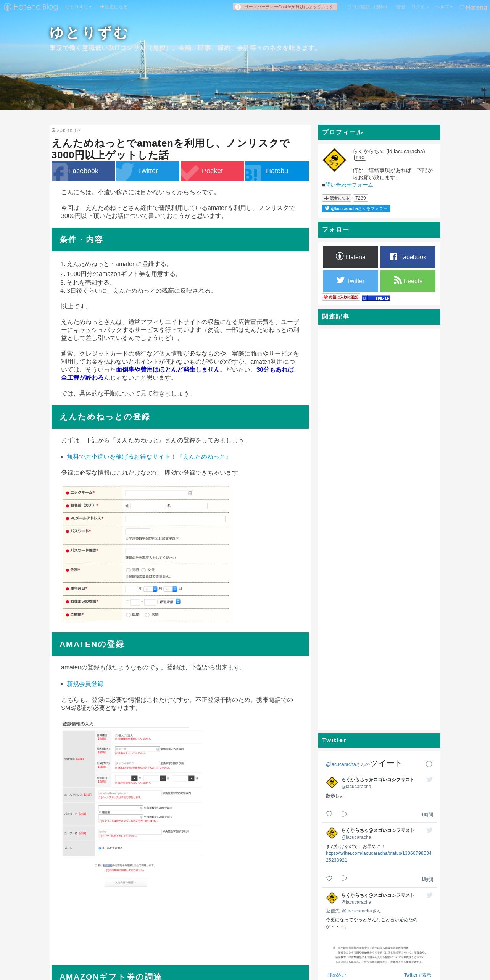Like the tweet まだ行けるので、お早めに！
Image resolution: width=490 pixels, height=980 pixels.
[x=329, y=878]
